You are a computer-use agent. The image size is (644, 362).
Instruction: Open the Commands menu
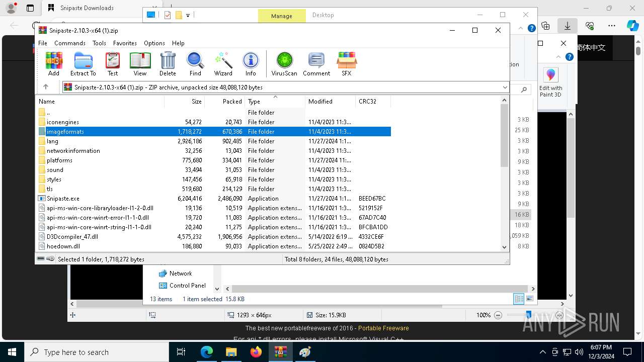pyautogui.click(x=70, y=43)
